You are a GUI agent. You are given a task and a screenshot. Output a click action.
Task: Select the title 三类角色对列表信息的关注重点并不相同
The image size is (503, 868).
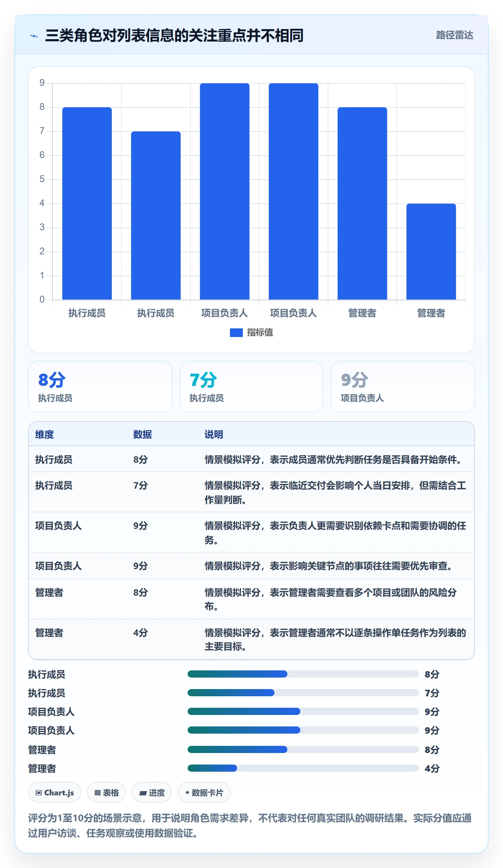[x=174, y=36]
